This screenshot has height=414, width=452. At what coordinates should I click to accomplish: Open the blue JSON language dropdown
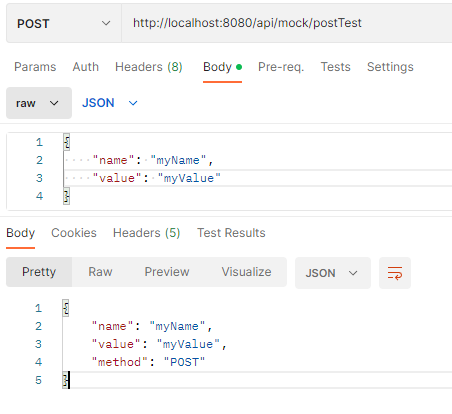click(x=110, y=103)
